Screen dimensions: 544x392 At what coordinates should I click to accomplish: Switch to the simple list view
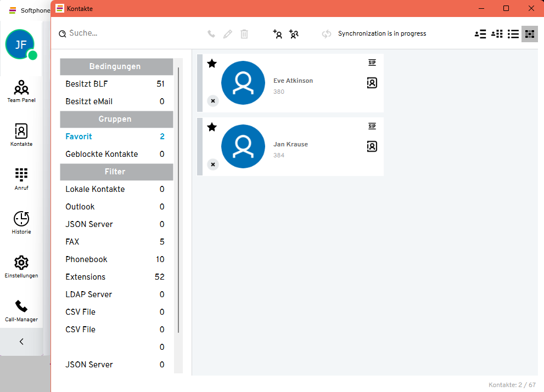(513, 34)
